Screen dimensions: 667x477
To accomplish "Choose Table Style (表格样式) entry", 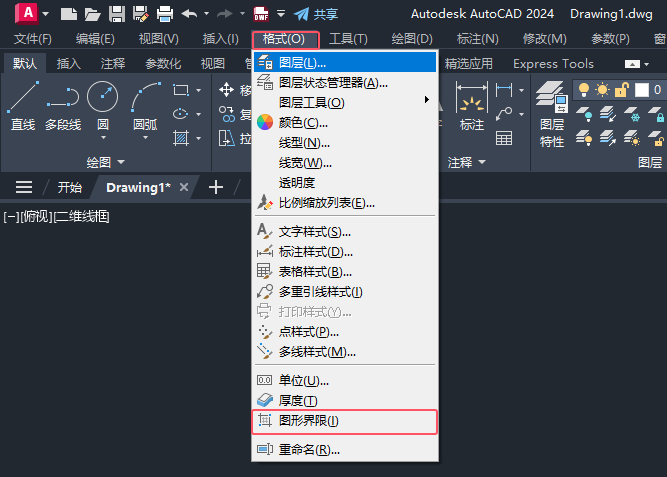I will (345, 272).
